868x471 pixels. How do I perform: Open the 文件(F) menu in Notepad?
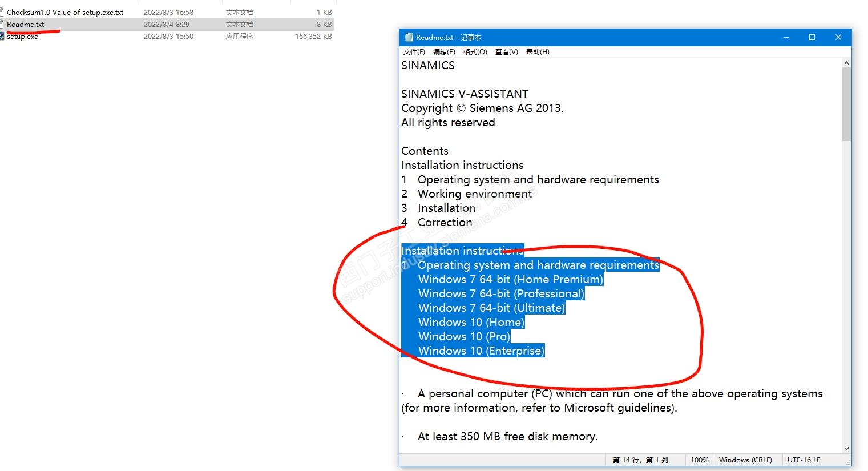[x=414, y=52]
